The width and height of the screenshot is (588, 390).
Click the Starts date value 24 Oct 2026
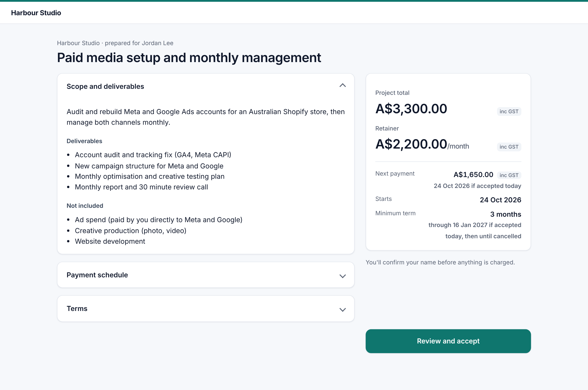[x=500, y=200]
